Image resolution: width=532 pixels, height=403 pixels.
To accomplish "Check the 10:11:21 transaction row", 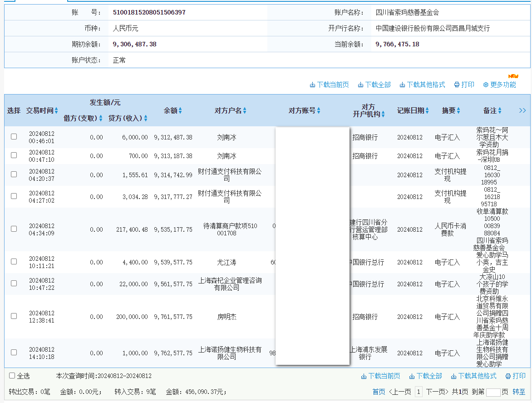I will 14,261.
